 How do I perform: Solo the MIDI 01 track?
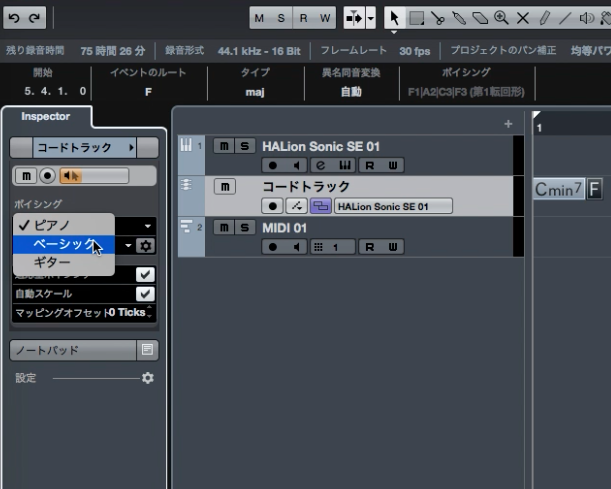(245, 227)
